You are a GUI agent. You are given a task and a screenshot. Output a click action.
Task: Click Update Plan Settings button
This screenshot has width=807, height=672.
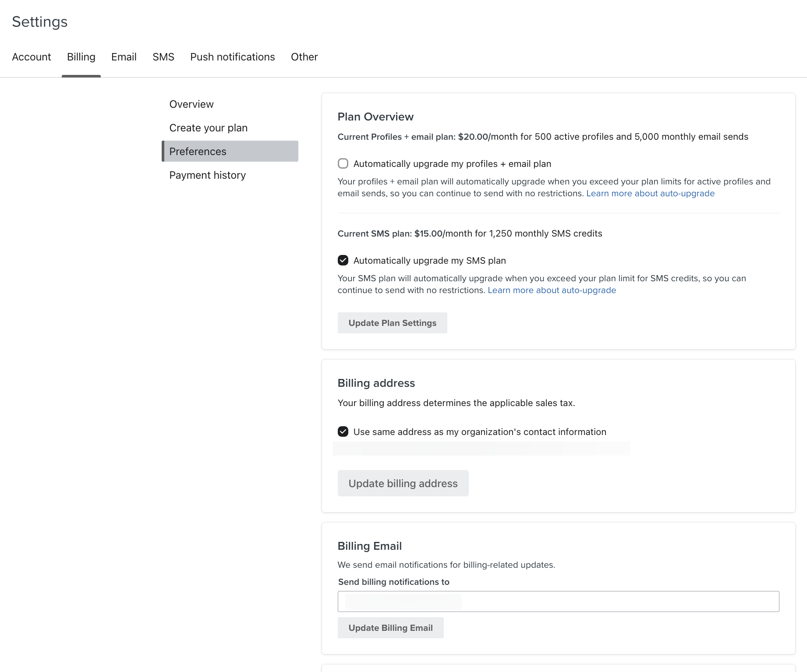click(392, 323)
